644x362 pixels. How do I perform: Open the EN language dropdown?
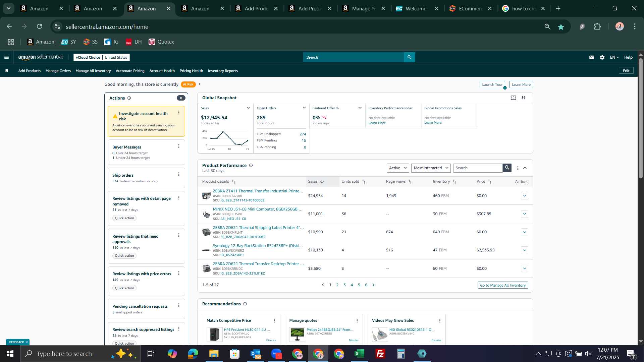click(x=614, y=57)
